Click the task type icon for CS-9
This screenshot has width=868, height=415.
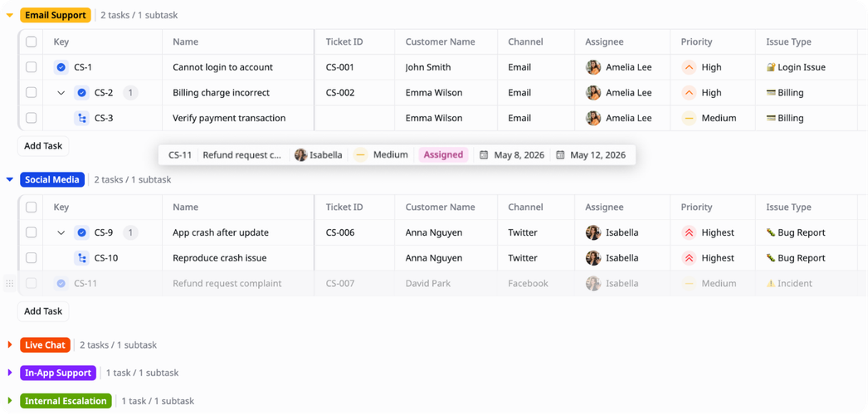[81, 233]
